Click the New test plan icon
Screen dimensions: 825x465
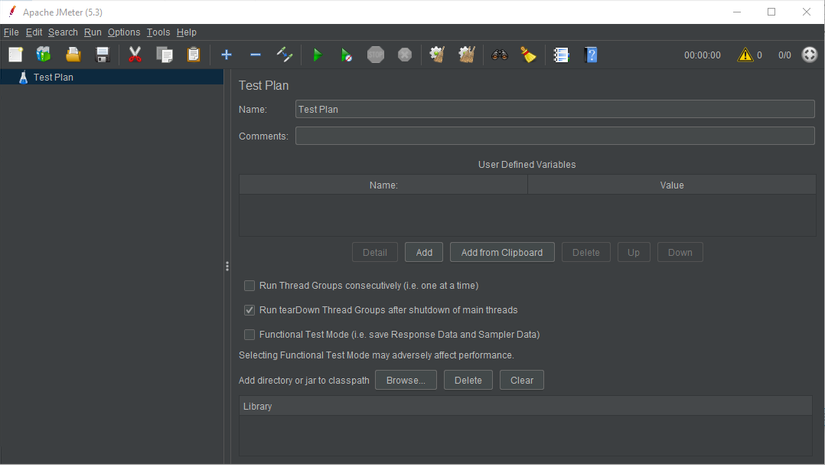[15, 55]
